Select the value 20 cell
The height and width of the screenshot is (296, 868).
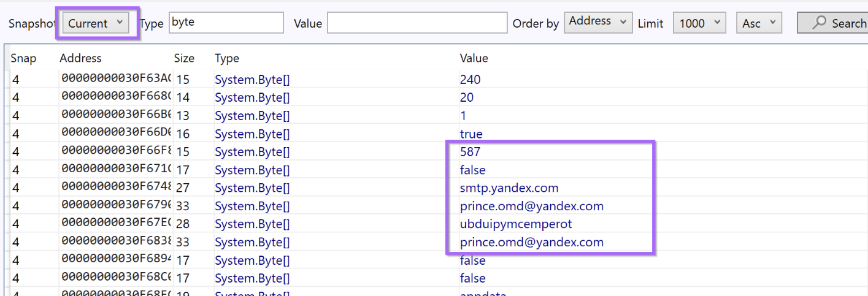467,97
